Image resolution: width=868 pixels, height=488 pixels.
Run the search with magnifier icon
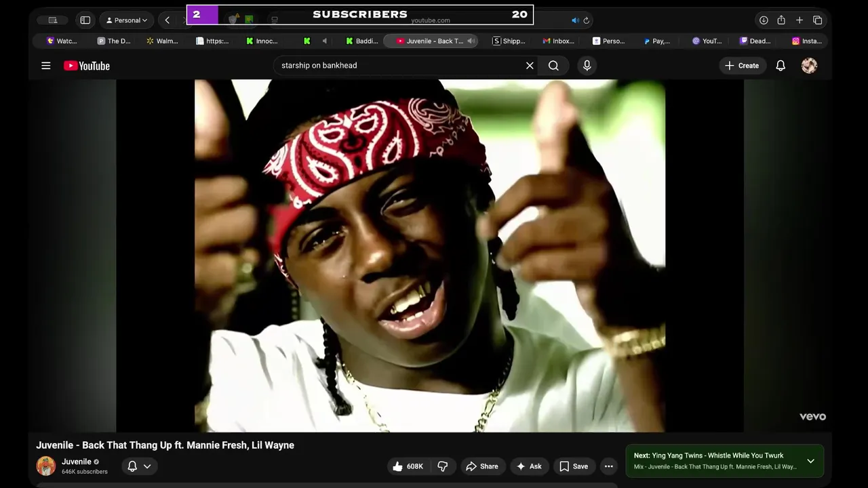(x=553, y=66)
